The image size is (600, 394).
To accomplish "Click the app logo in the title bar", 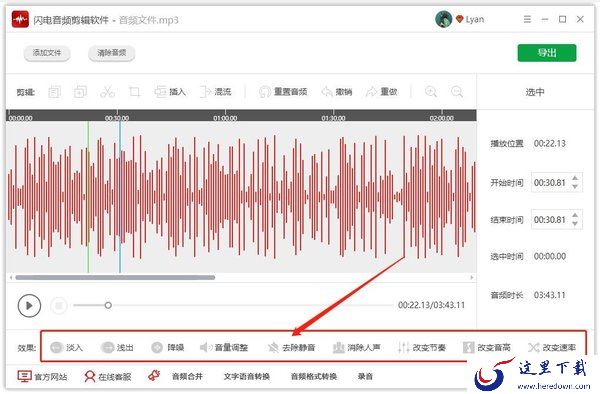I will tap(20, 19).
